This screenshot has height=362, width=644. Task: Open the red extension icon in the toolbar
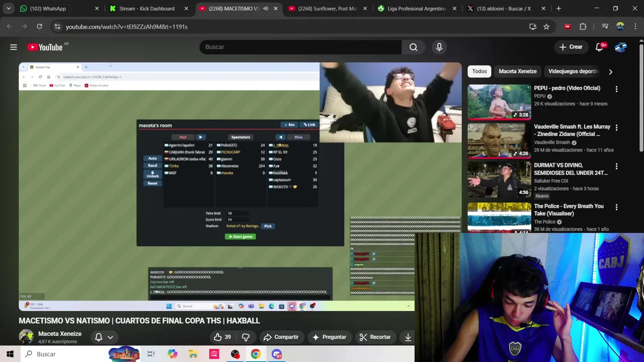[568, 27]
